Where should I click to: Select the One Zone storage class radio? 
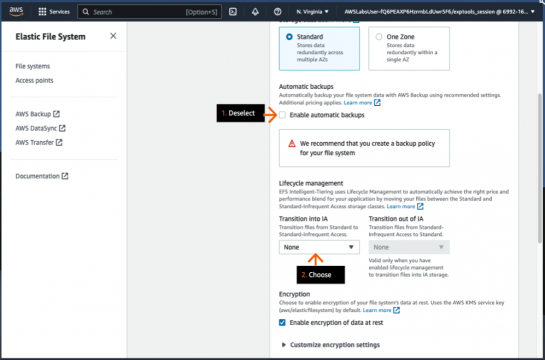point(379,36)
